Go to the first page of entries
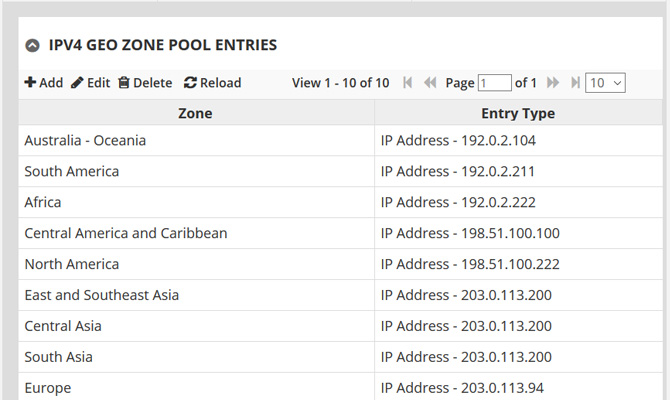 pos(408,83)
